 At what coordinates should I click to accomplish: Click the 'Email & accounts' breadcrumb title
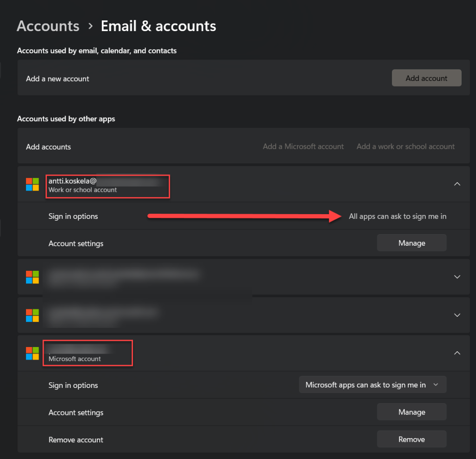click(159, 26)
